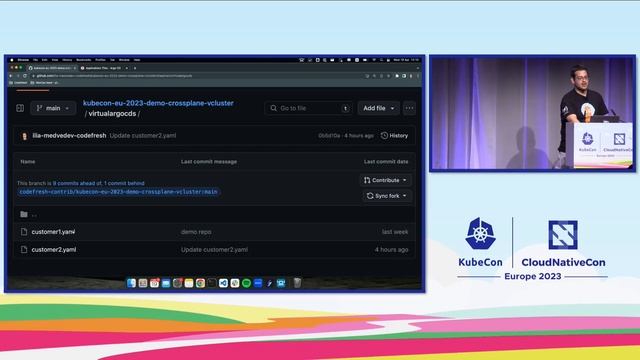Click the Last commit message column header
Viewport: 640px width, 360px height.
coord(209,162)
